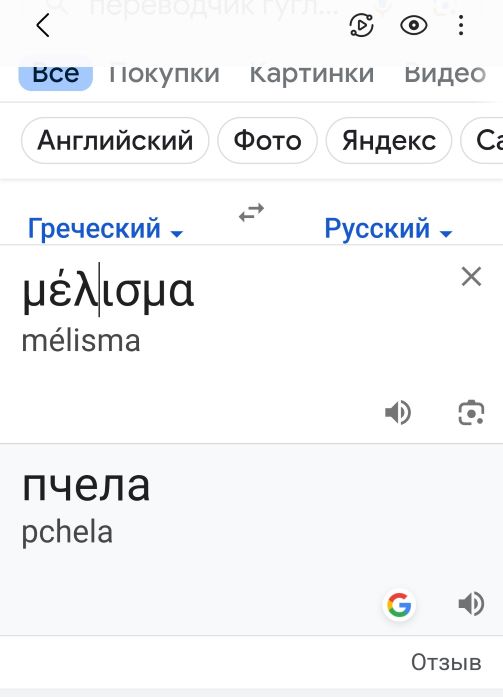Expand the Греческий source language dropdown
503x697 pixels.
click(x=106, y=228)
